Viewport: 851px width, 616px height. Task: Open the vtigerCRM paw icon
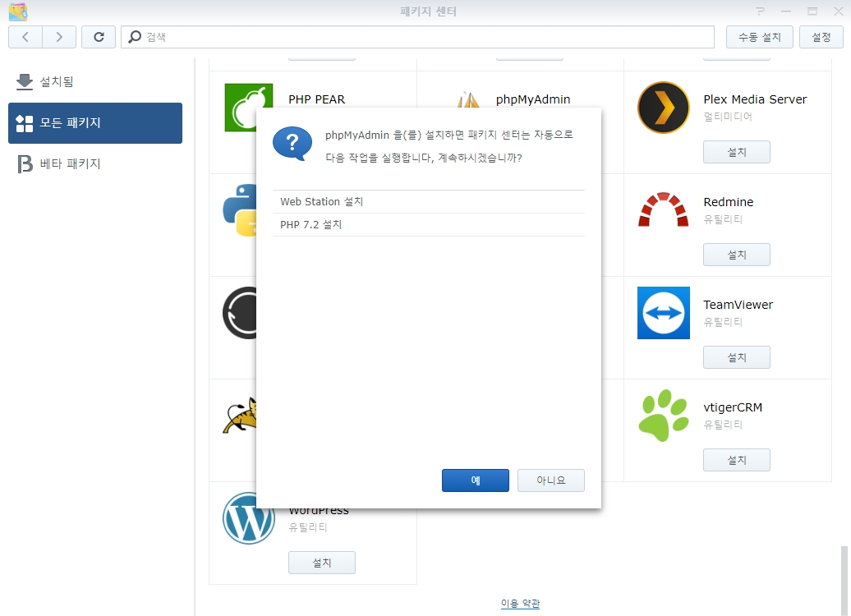click(x=663, y=416)
